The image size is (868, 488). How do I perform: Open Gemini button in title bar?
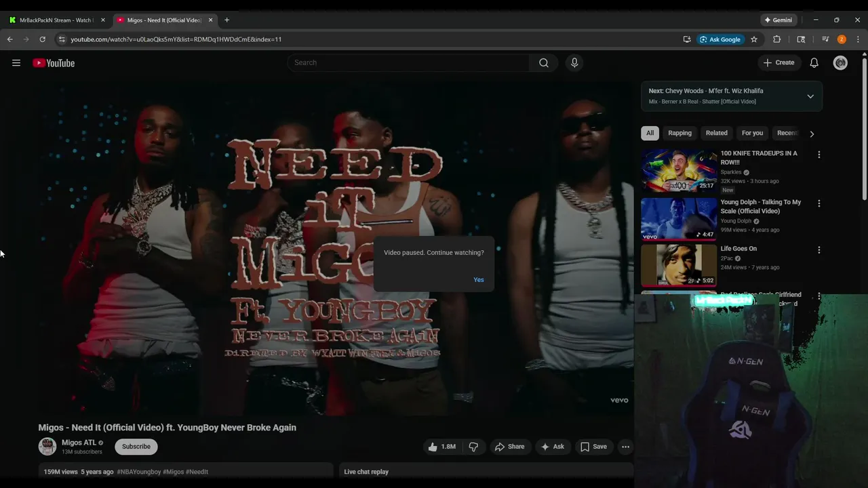[778, 20]
